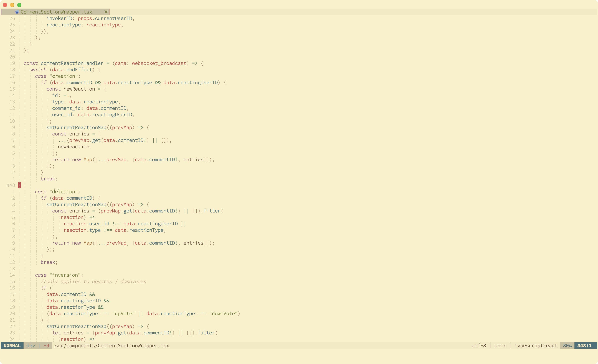The height and width of the screenshot is (364, 598).
Task: Click the comment "only applies to upvotes / downvotes"
Action: [x=93, y=281]
